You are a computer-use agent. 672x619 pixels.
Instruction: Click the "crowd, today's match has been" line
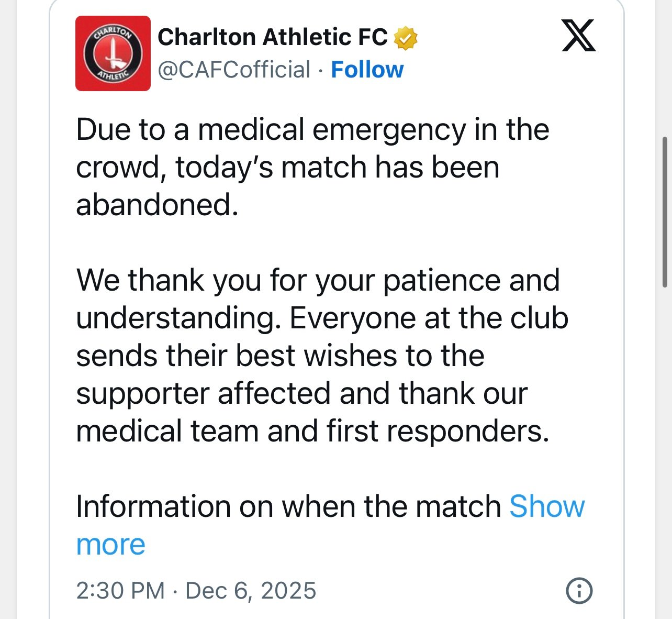click(x=287, y=168)
